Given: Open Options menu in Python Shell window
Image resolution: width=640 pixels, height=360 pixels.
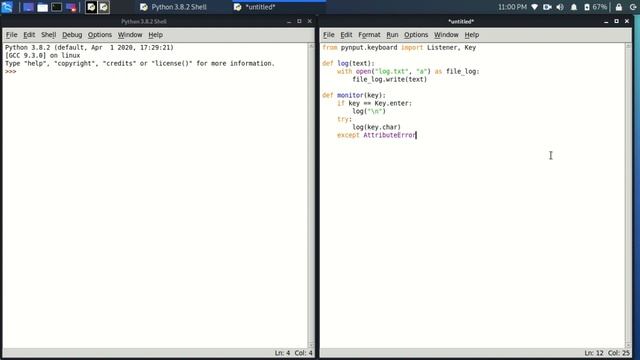Looking at the screenshot, I should tap(100, 35).
